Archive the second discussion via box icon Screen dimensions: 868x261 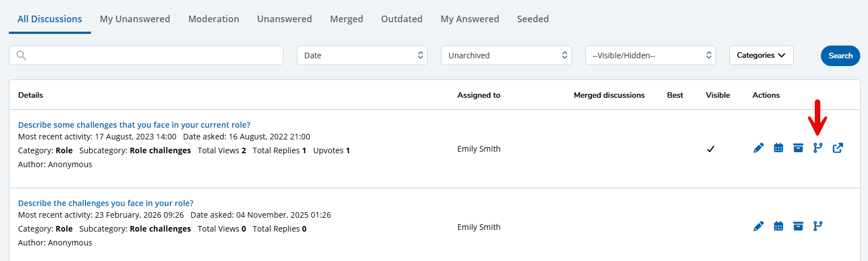point(798,226)
